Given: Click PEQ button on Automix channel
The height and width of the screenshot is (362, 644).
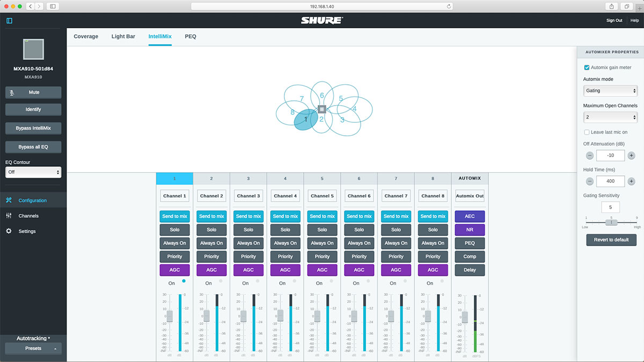Looking at the screenshot, I should pos(470,243).
